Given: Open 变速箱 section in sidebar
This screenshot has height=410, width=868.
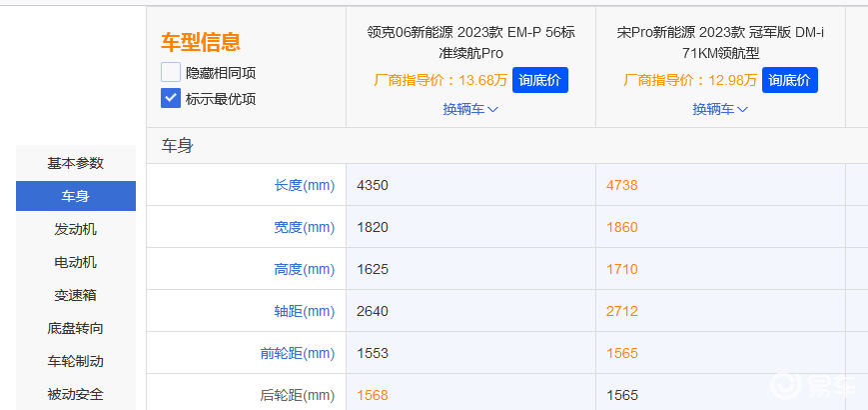Looking at the screenshot, I should tap(76, 295).
